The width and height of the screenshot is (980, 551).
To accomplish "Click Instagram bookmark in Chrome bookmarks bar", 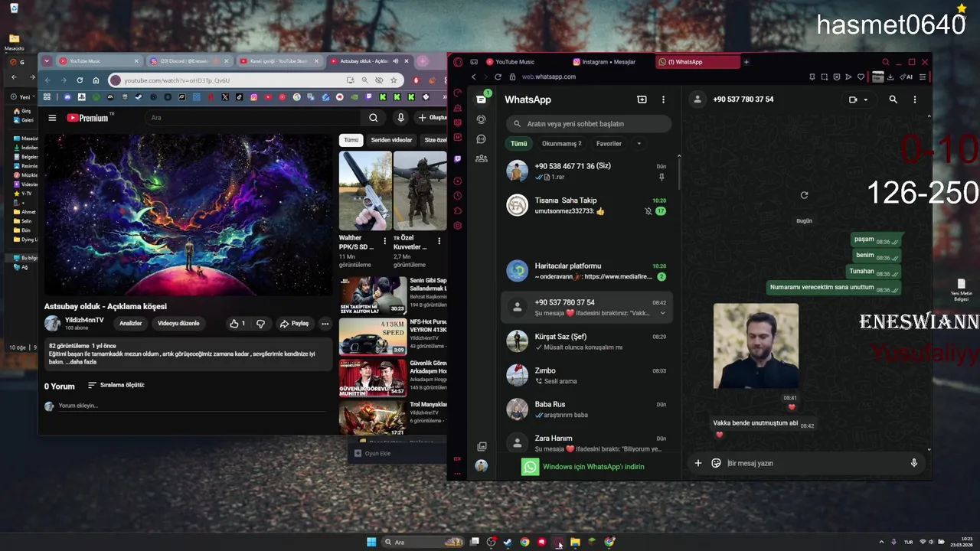I will point(253,97).
